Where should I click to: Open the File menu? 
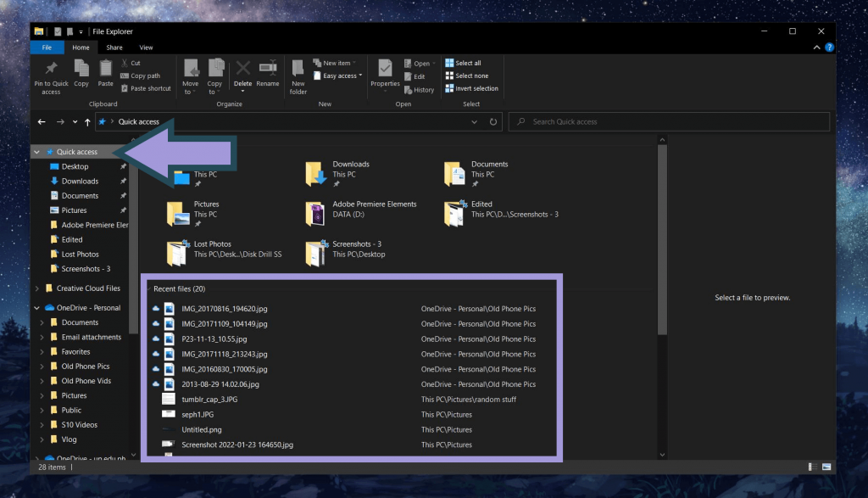pos(47,47)
